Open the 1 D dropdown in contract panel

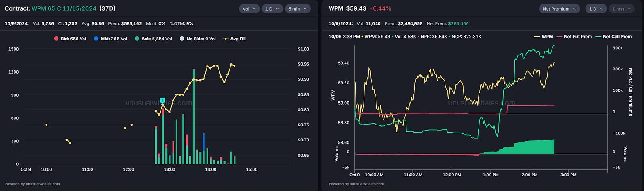click(272, 8)
